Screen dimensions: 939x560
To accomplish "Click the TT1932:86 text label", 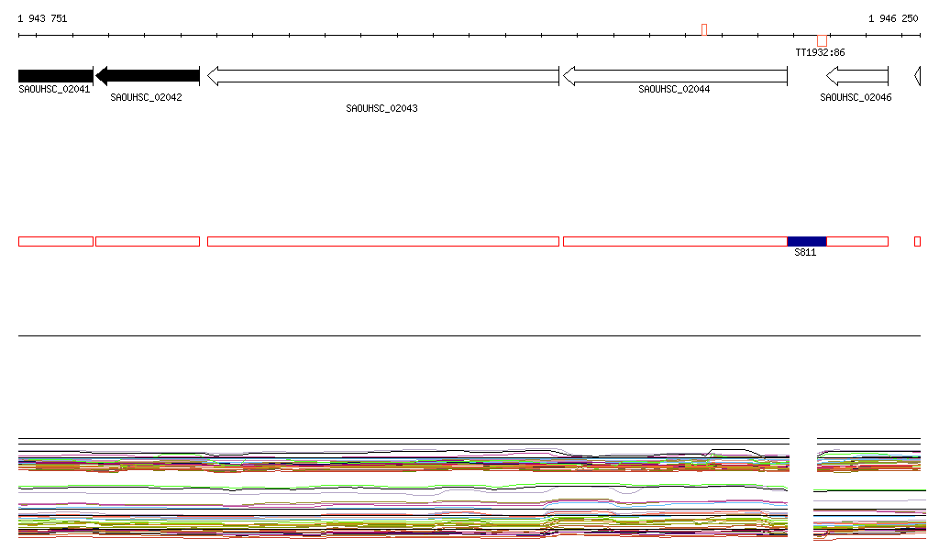I will pyautogui.click(x=820, y=53).
